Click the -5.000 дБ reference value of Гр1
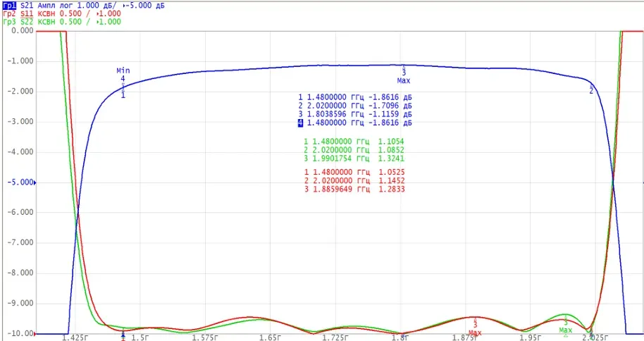 [x=144, y=6]
